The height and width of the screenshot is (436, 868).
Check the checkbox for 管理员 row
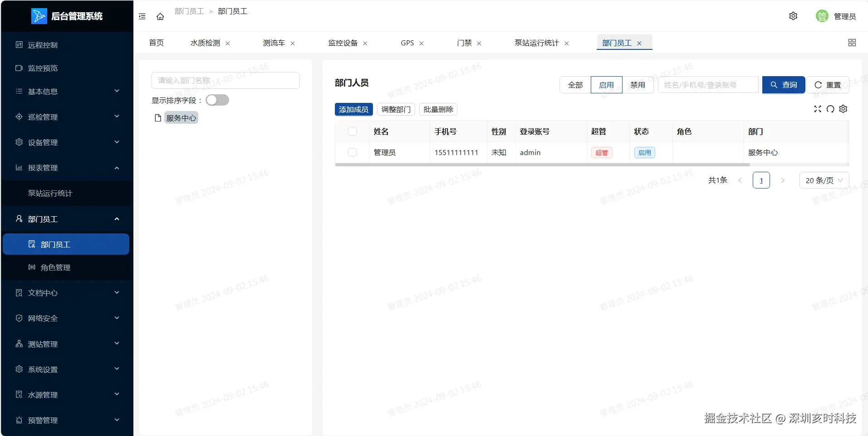(x=352, y=152)
